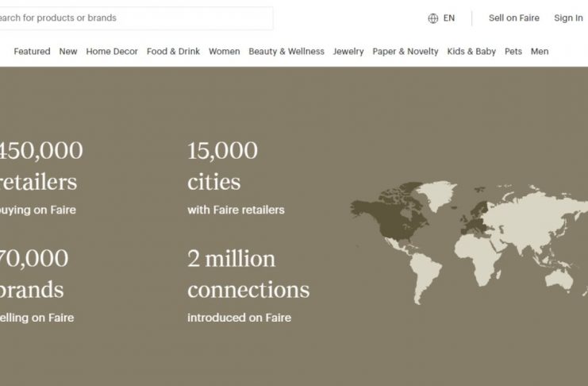Select the Home Decor category
This screenshot has height=386, width=588.
[112, 52]
